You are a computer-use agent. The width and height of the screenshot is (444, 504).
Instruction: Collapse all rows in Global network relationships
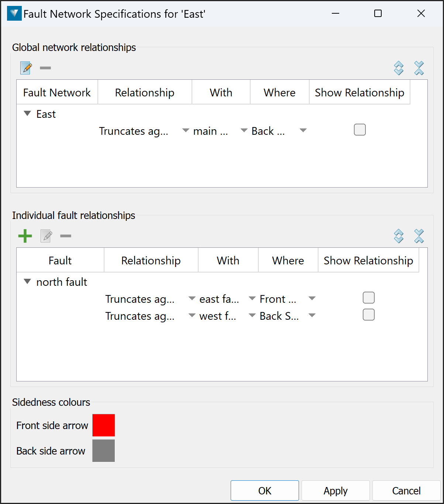(419, 68)
